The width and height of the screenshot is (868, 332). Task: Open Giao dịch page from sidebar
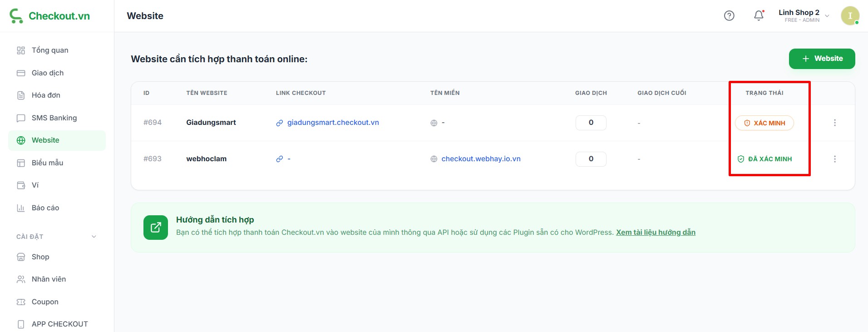coord(48,73)
